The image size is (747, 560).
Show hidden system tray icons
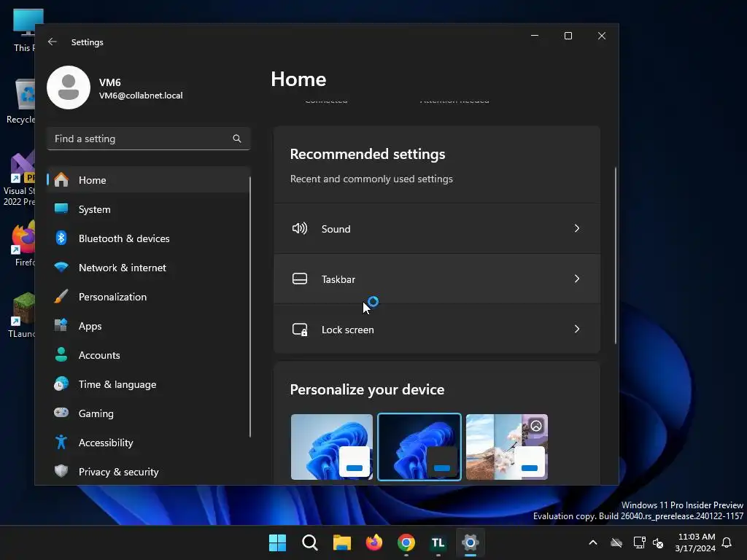click(x=593, y=542)
